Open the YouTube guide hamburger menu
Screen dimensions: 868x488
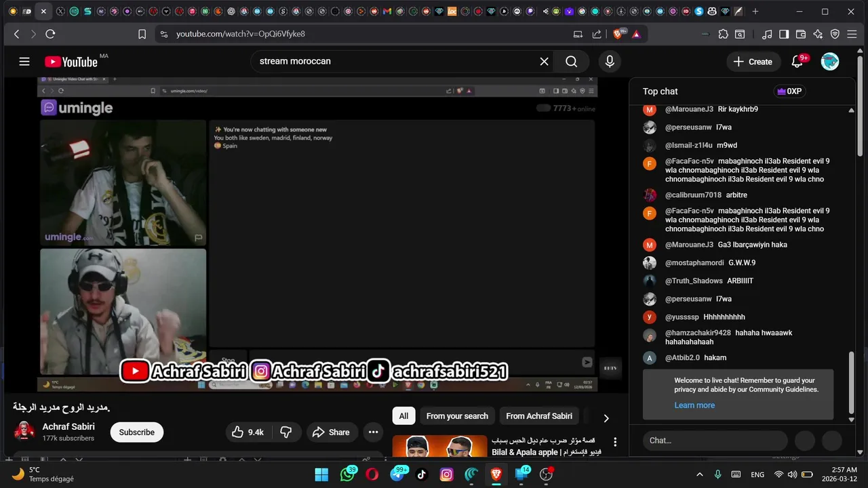click(24, 62)
